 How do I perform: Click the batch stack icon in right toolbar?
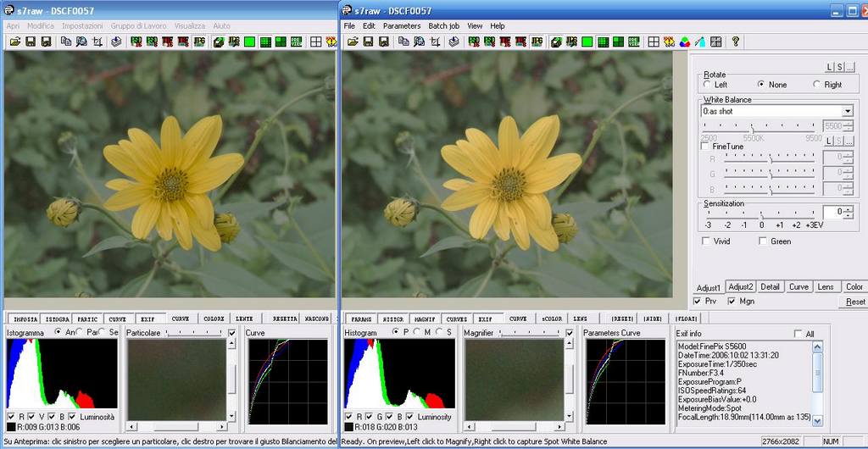pos(454,42)
